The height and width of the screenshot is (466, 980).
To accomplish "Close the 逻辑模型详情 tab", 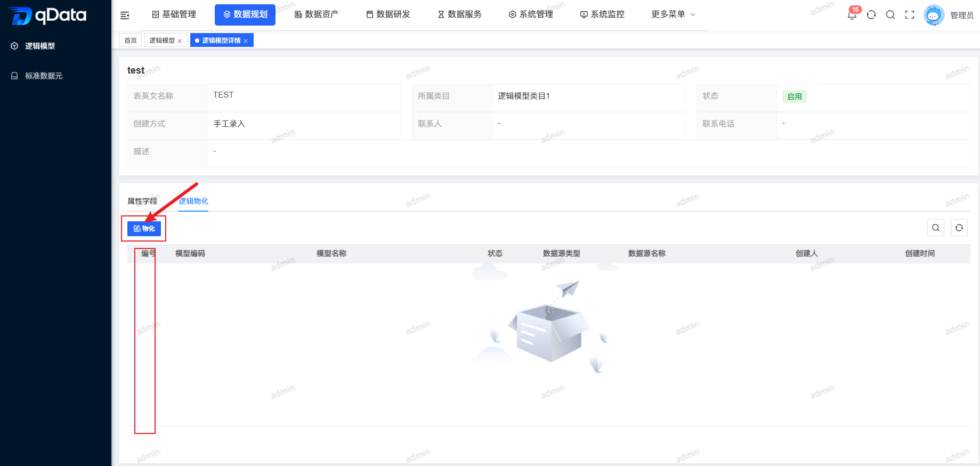I will 246,41.
